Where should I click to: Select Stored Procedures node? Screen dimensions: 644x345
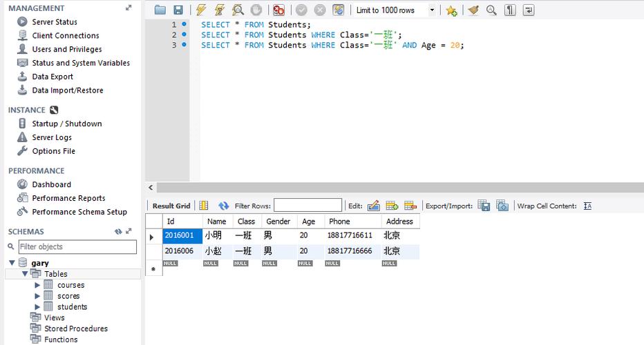click(76, 328)
